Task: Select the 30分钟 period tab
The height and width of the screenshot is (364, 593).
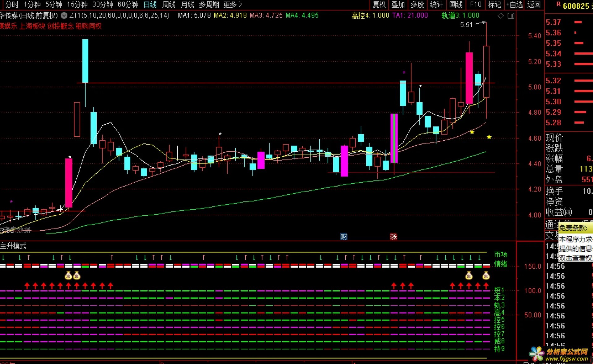Action: pos(103,5)
